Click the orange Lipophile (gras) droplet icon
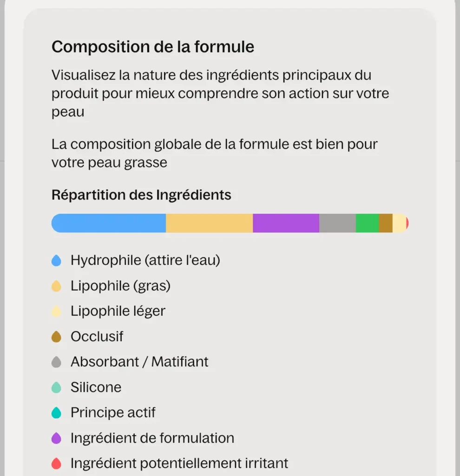 tap(56, 286)
